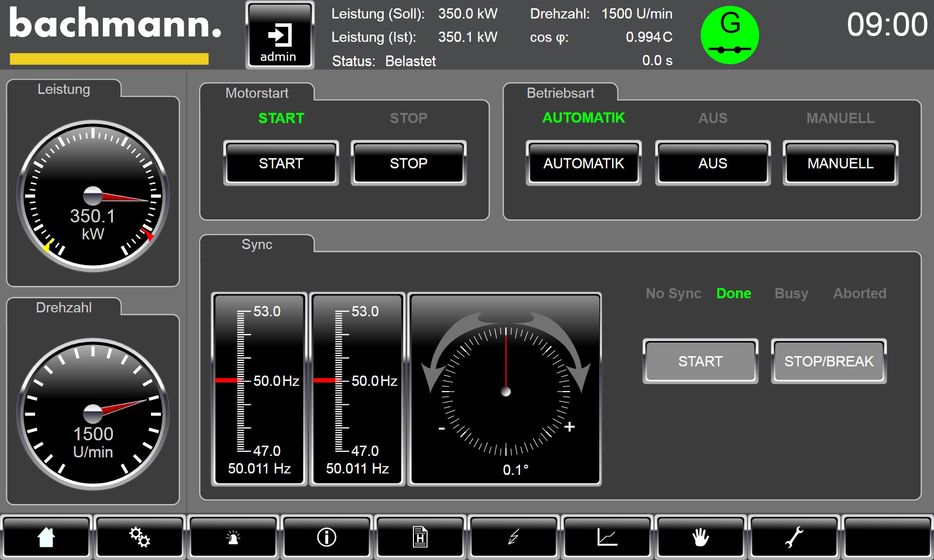Click the Busy sync status label

791,293
